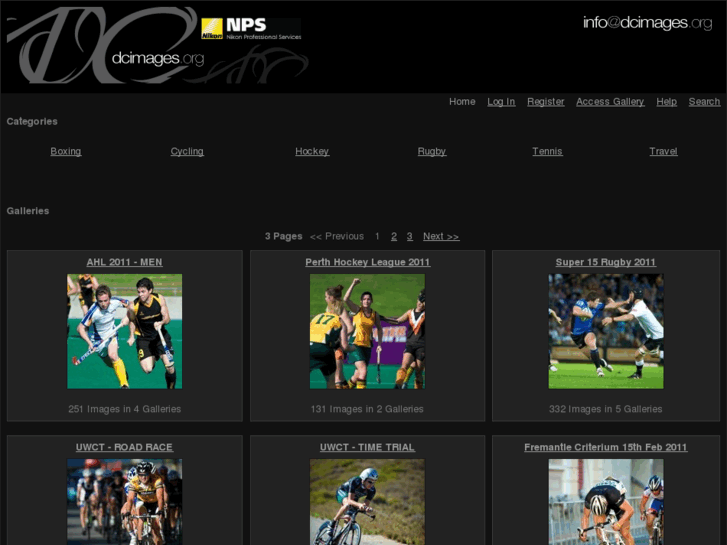
Task: Open the Register page
Action: click(x=545, y=102)
